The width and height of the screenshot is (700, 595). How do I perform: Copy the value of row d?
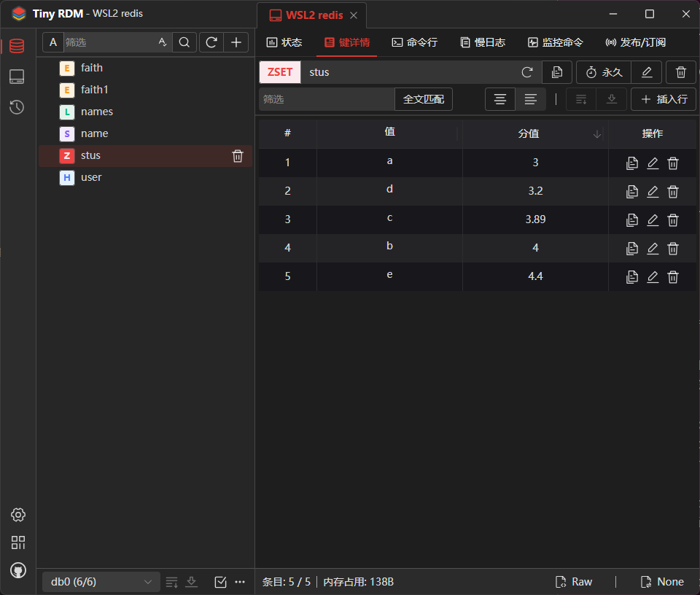pos(631,192)
